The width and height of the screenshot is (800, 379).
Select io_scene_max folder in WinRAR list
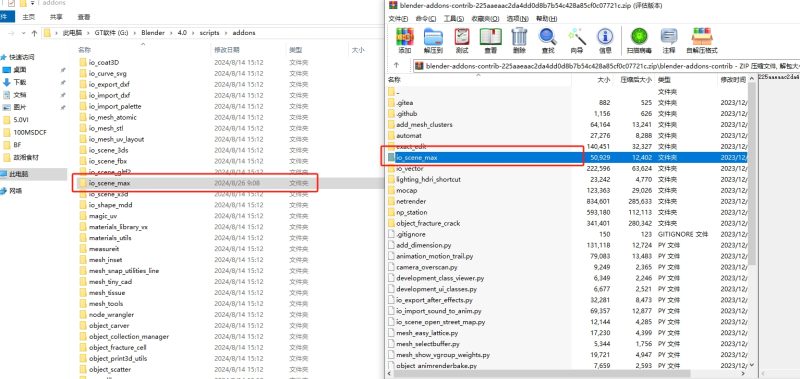[567, 158]
